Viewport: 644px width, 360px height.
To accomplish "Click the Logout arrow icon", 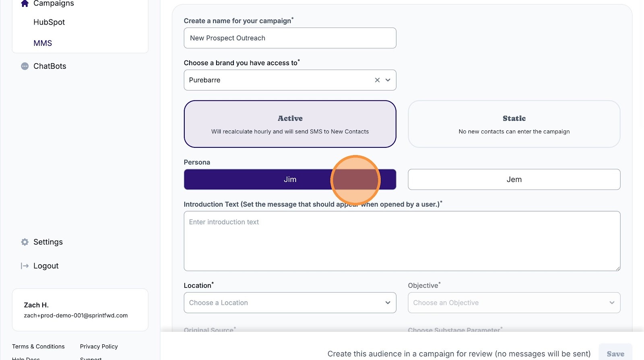I will (x=25, y=266).
